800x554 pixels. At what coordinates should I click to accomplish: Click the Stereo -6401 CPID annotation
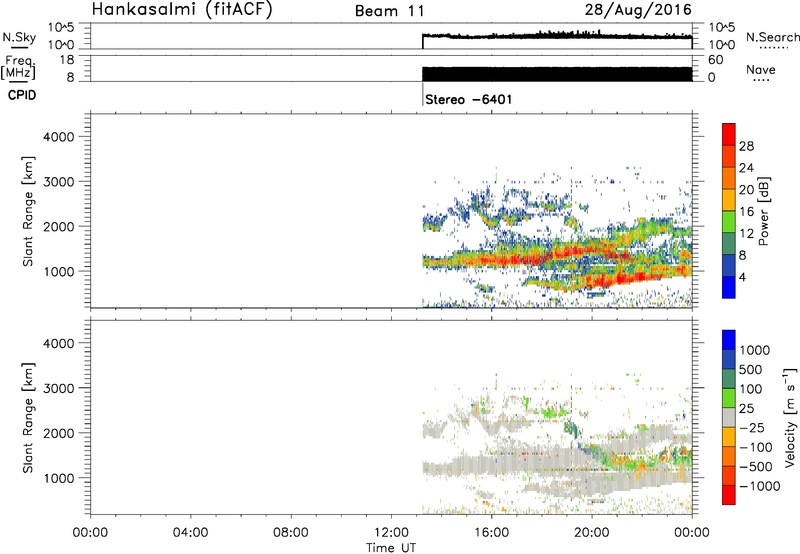[x=468, y=99]
